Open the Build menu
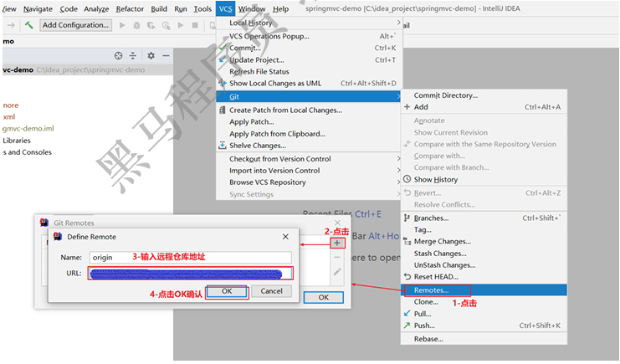This screenshot has height=364, width=620. 159,8
